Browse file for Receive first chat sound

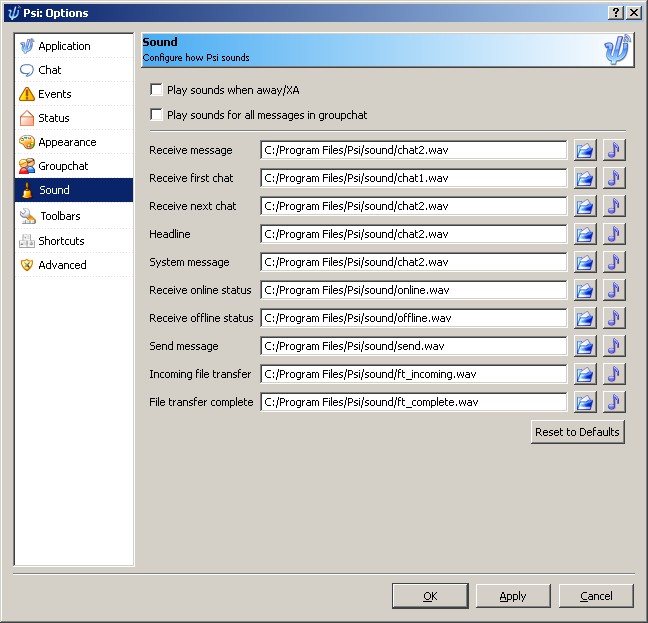(x=585, y=178)
